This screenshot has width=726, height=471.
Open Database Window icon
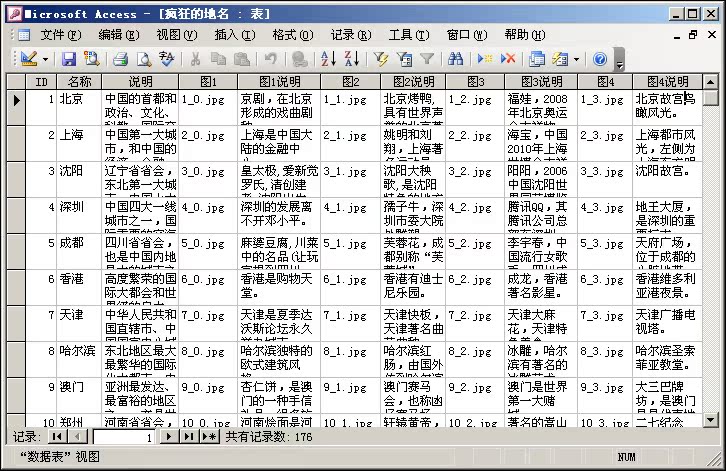[537, 59]
